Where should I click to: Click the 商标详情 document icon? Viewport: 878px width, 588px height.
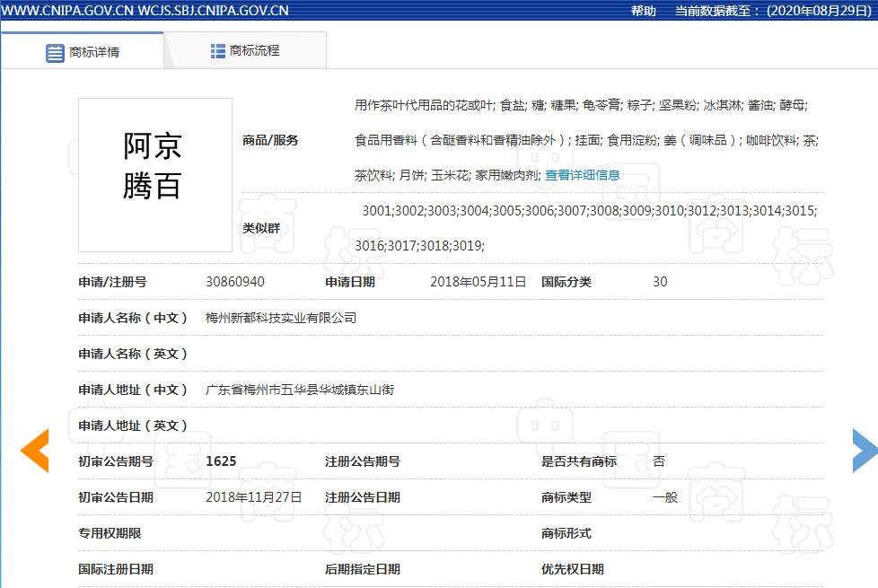[55, 53]
